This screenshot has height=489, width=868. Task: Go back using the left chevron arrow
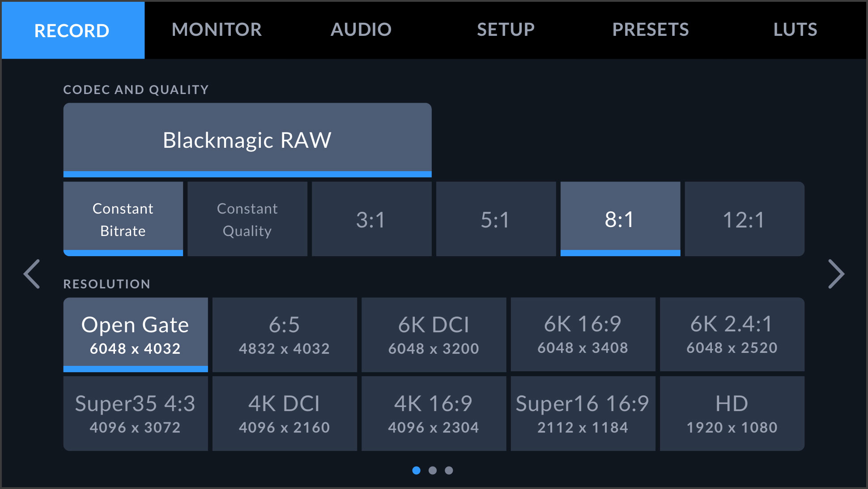[32, 275]
